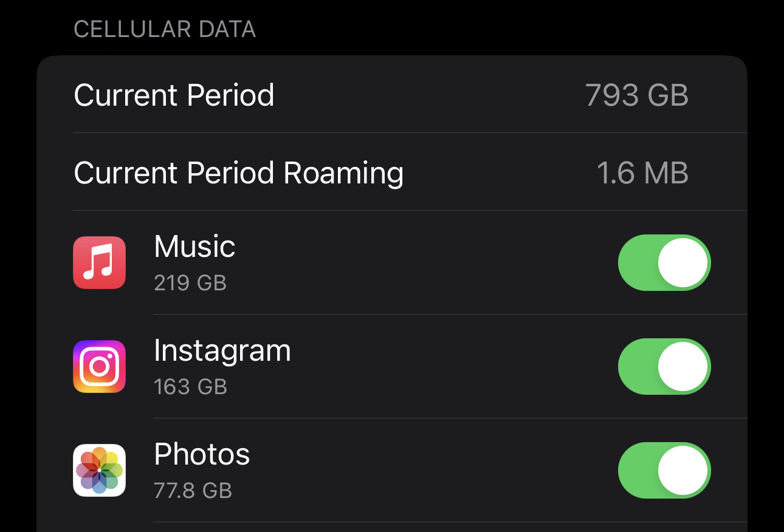Viewport: 784px width, 532px height.
Task: Tap the Music app name
Action: click(194, 247)
